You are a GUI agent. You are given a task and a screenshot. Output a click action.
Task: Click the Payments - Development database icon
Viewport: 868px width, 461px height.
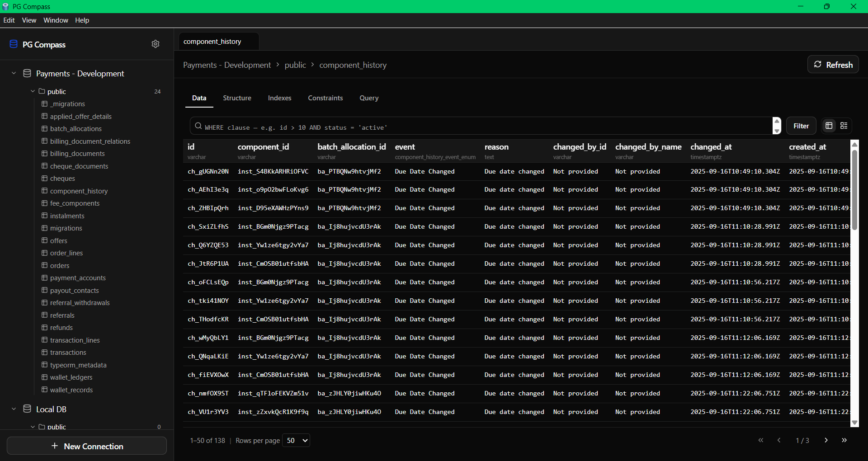coord(27,73)
